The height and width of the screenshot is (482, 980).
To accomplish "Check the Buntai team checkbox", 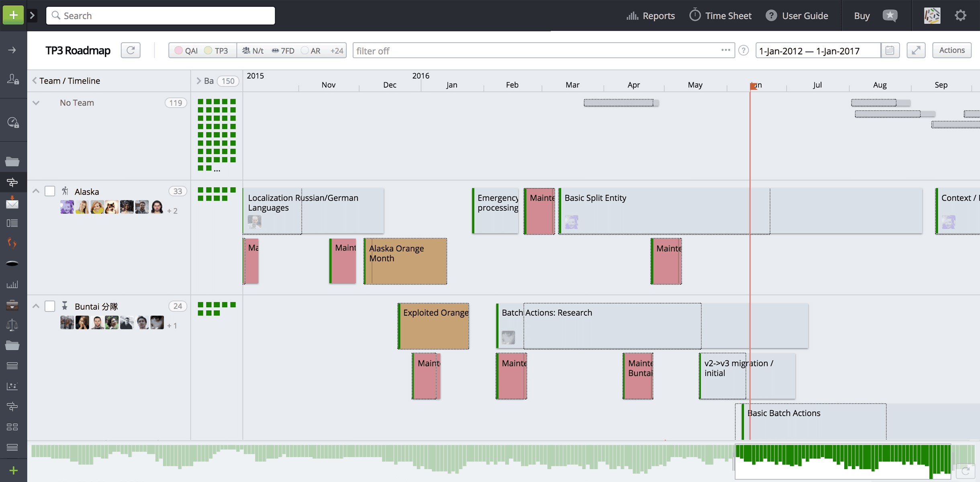I will (50, 306).
